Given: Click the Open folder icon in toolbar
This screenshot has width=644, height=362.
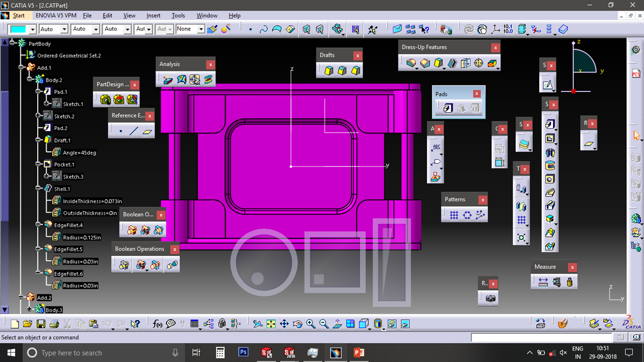Looking at the screenshot, I should [28, 324].
